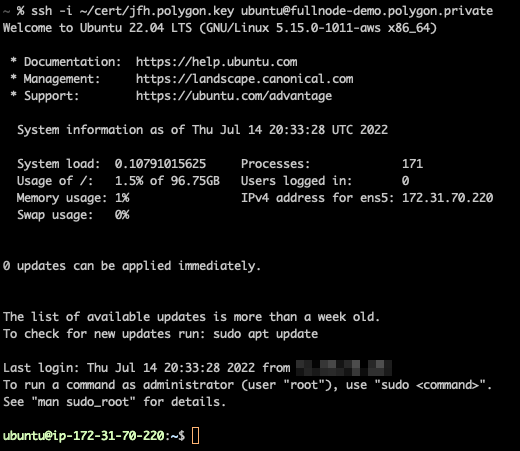Click the '0 updates can be applied' line
Viewport: 520px width, 451px height.
(132, 266)
